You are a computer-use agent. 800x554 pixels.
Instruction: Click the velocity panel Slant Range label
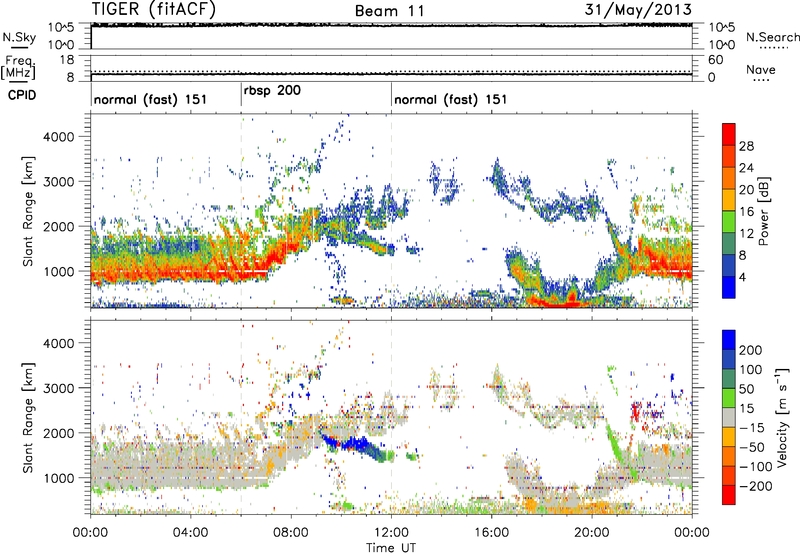28,417
